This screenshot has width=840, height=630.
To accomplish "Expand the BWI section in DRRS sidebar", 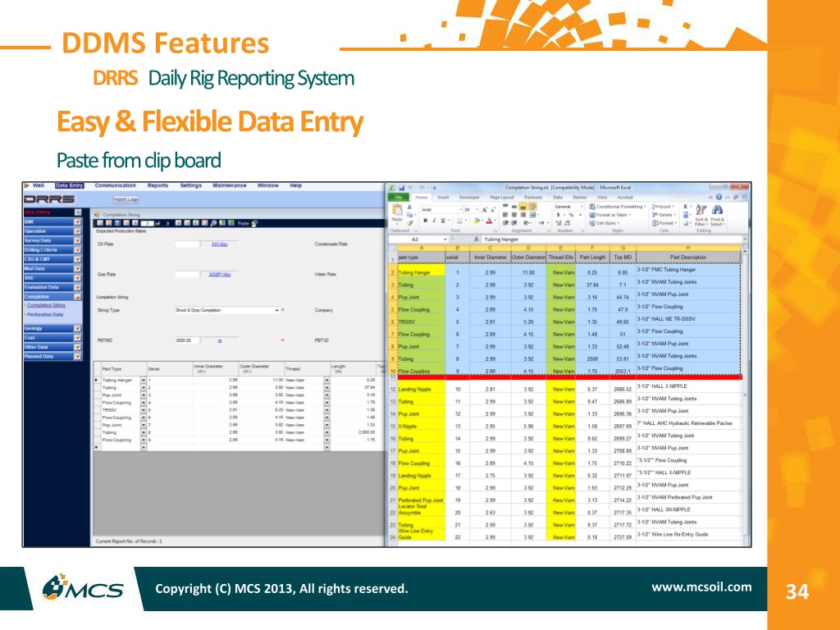I will click(77, 221).
